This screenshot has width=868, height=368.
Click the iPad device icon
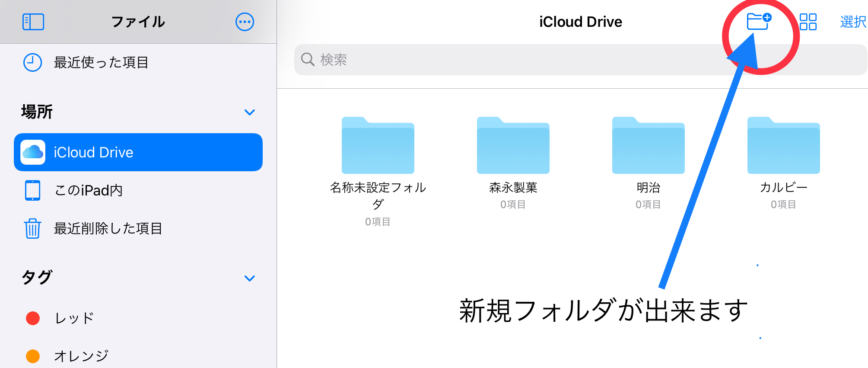[33, 190]
